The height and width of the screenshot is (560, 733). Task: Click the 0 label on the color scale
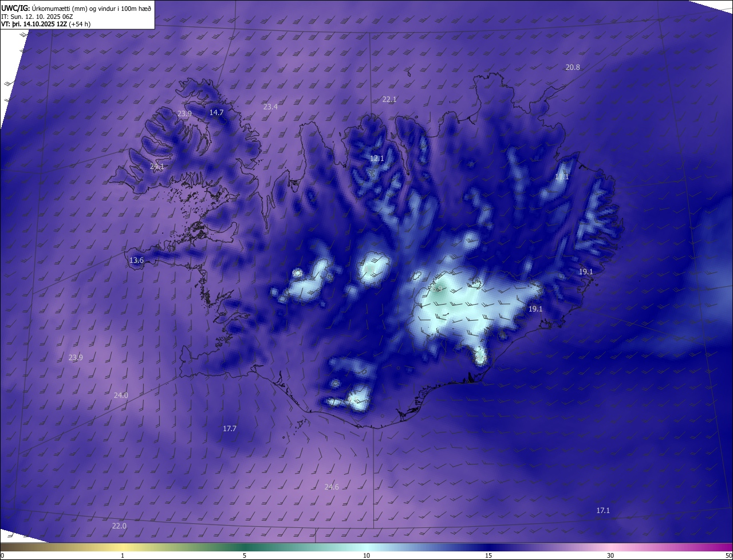tap(2, 555)
